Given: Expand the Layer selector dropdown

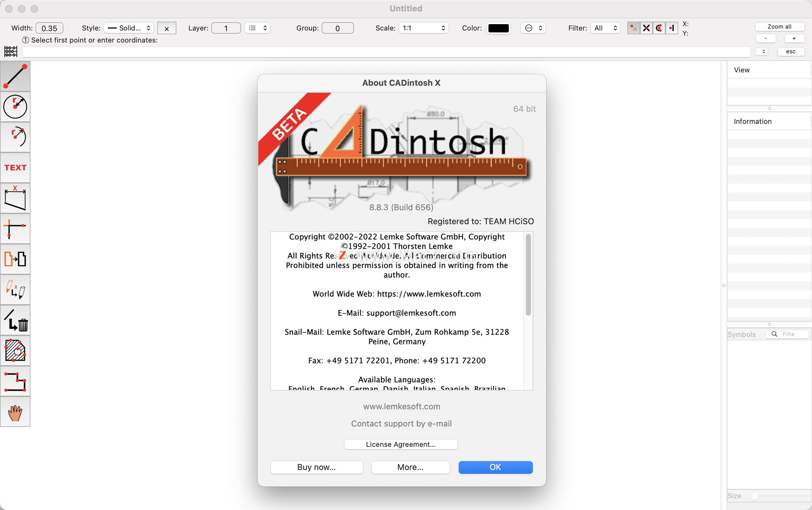Looking at the screenshot, I should pos(256,27).
